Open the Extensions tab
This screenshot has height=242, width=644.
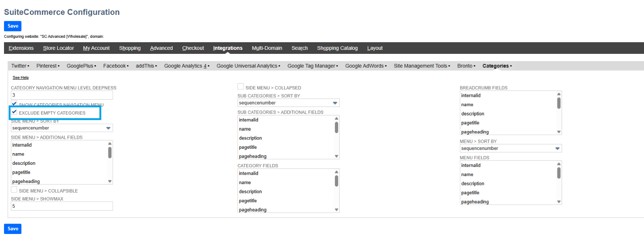(21, 48)
